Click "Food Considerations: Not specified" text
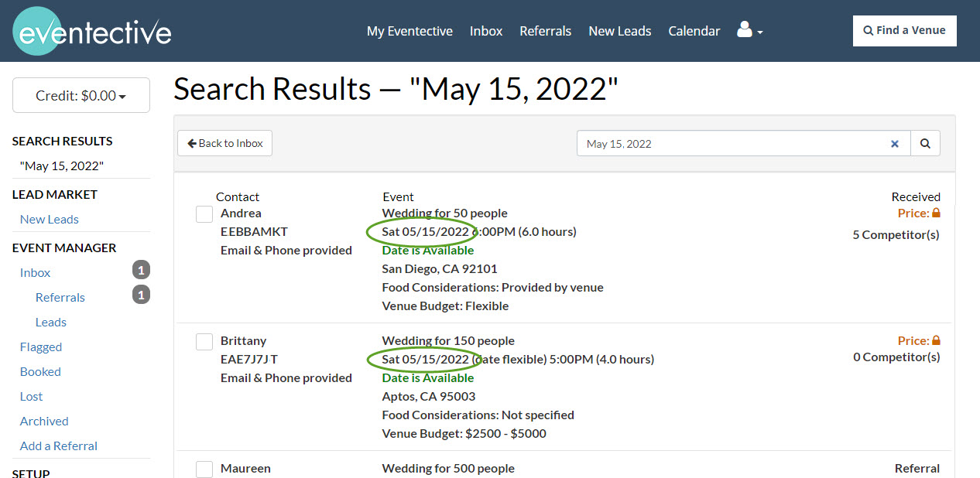 click(x=478, y=415)
